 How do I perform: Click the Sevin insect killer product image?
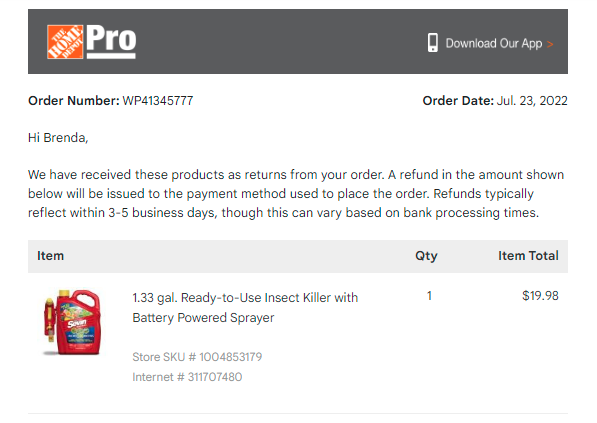tap(72, 322)
